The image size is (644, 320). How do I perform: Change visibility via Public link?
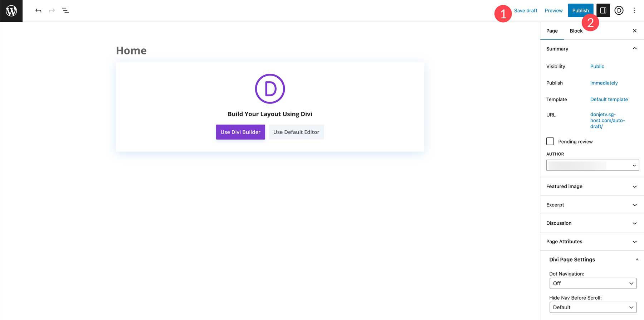point(597,66)
